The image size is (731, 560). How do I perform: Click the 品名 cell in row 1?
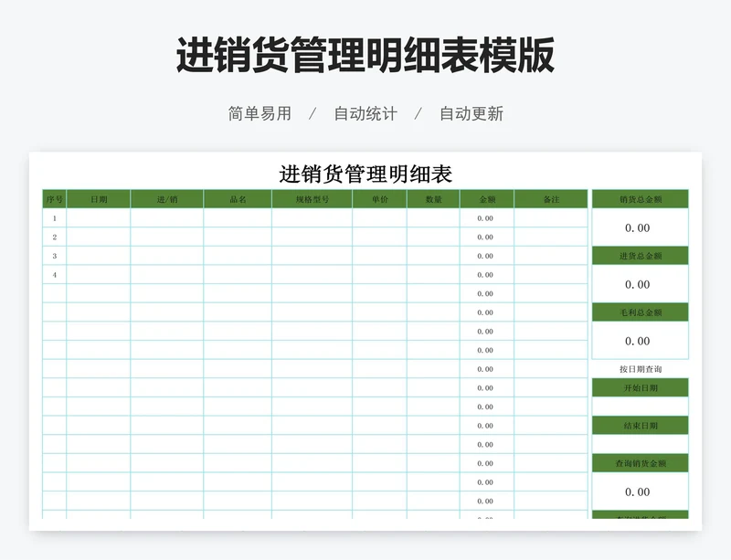238,217
